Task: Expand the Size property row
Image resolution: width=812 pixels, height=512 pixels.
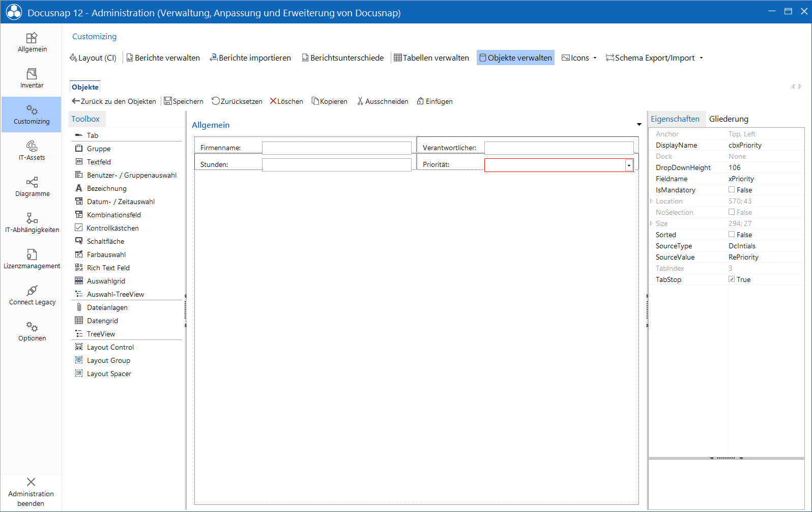Action: click(651, 223)
